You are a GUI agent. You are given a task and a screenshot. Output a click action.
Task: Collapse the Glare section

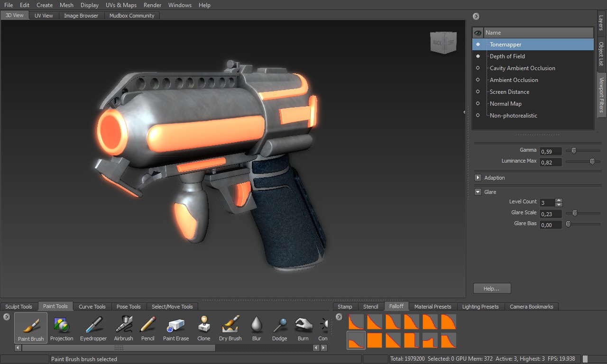(x=478, y=192)
